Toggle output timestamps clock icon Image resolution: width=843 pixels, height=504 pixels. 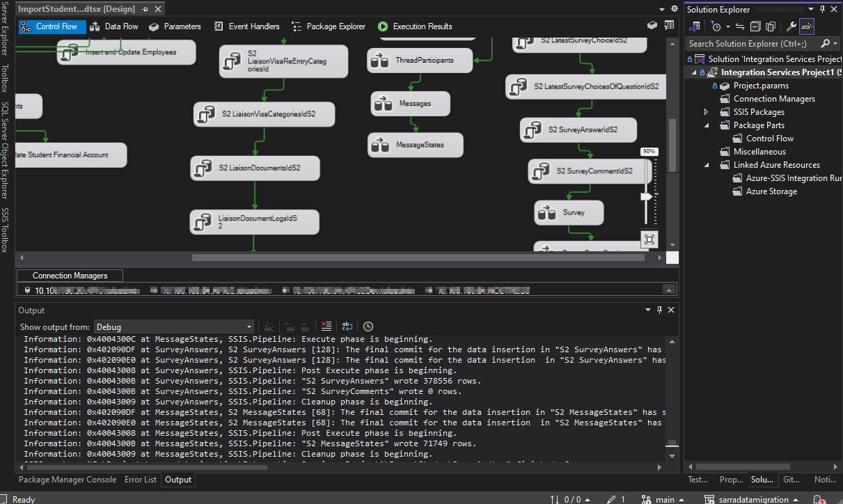tap(368, 326)
